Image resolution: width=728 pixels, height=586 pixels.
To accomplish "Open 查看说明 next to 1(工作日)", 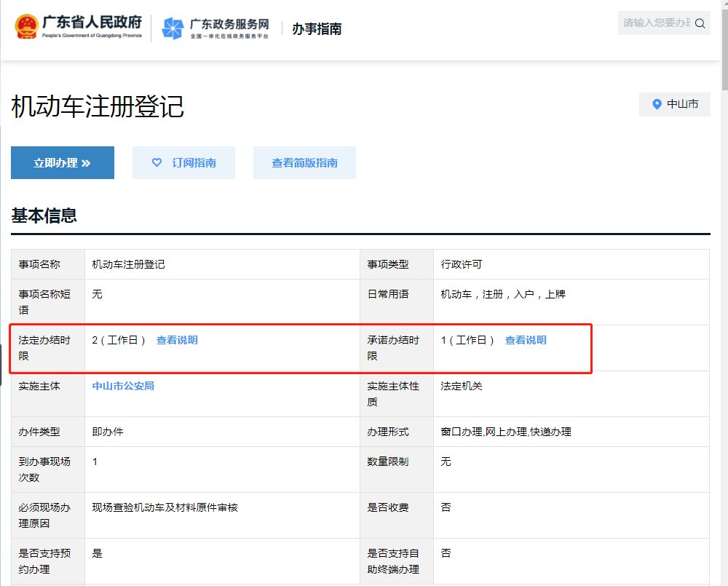I will pyautogui.click(x=526, y=340).
